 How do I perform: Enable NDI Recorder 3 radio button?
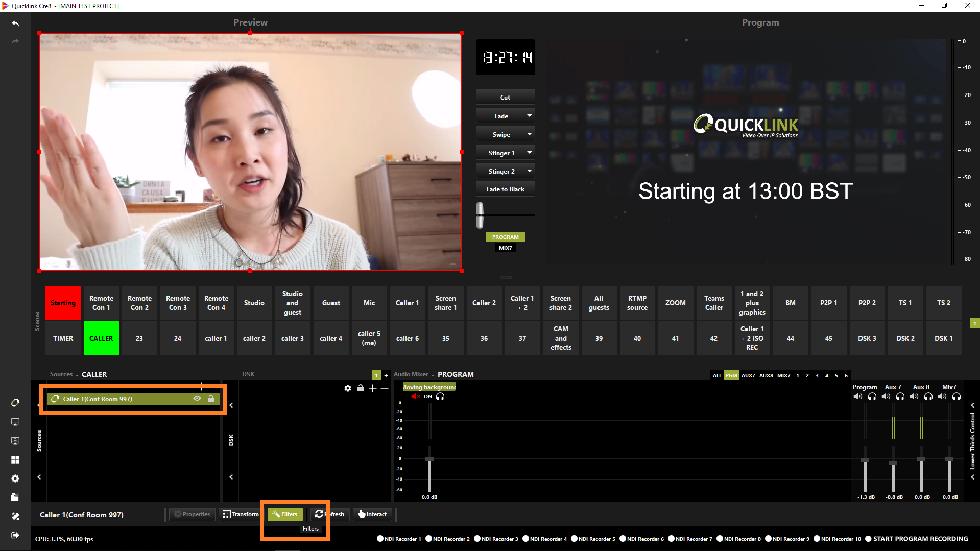click(x=477, y=539)
